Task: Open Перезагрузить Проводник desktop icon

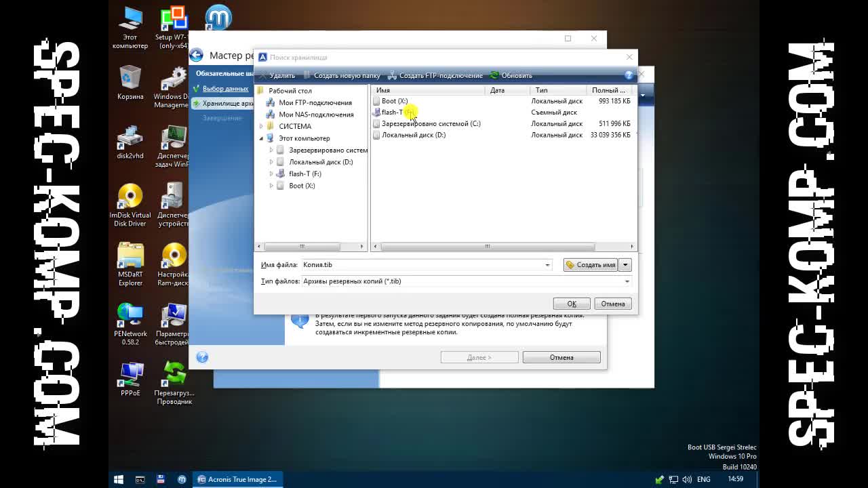Action: coord(174,383)
